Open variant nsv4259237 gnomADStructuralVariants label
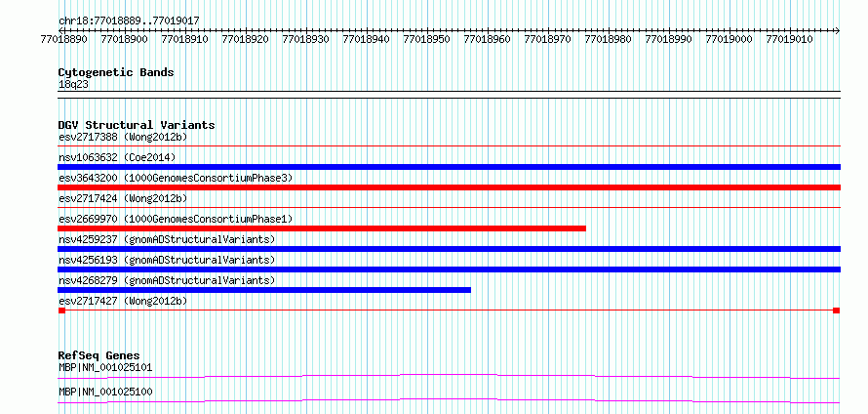This screenshot has height=414, width=868. pyautogui.click(x=167, y=239)
